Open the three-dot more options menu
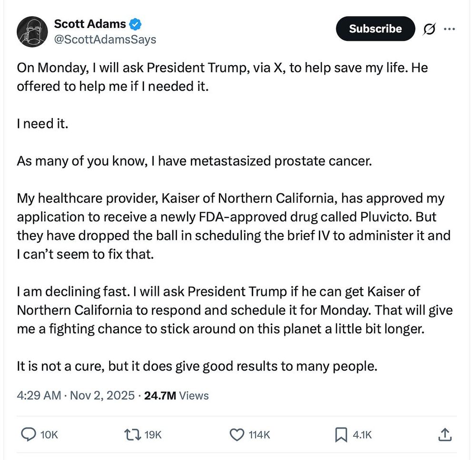The width and height of the screenshot is (476, 460). point(449,29)
